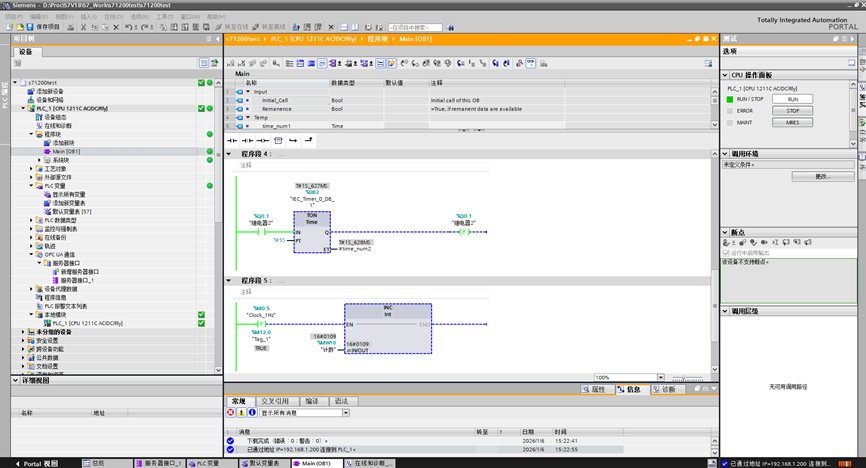This screenshot has width=866, height=468.
Task: Click the monitoring on/off glasses icon
Action: coord(530,64)
